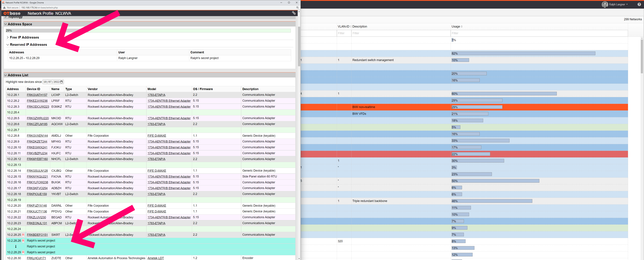
Task: Click Ralph's secret project comment in reserved table
Action: (204, 58)
